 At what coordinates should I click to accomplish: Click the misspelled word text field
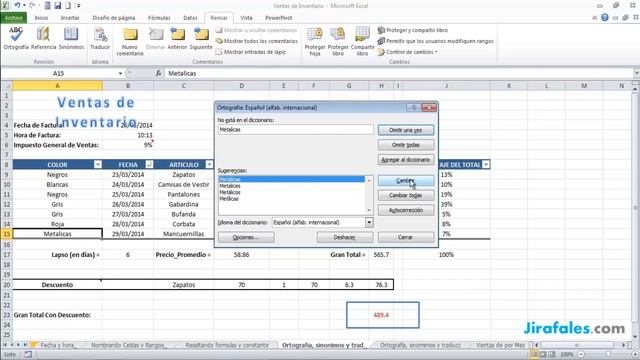tap(296, 130)
